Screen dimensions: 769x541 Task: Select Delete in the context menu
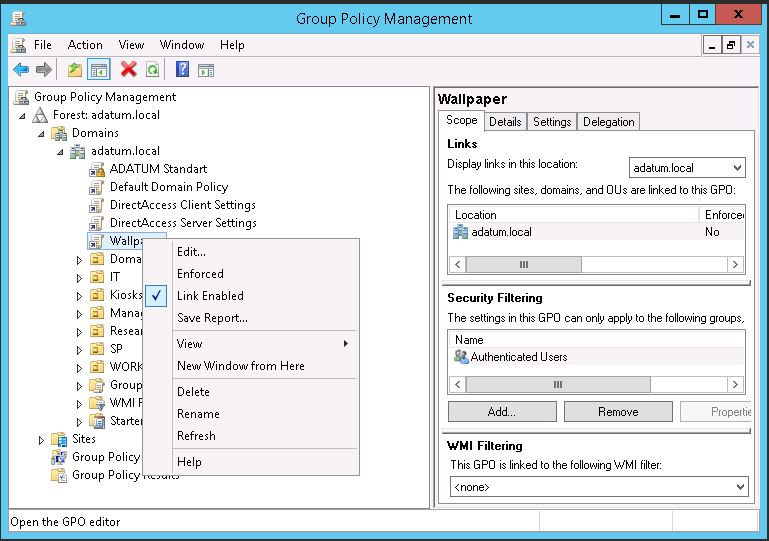(x=193, y=392)
